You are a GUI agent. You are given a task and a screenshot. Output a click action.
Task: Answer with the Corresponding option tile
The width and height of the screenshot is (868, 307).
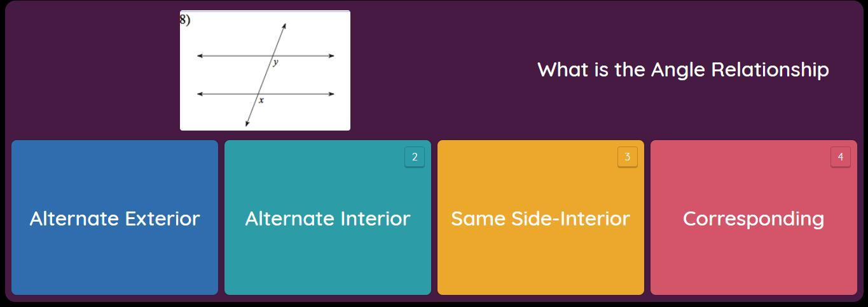pos(754,218)
